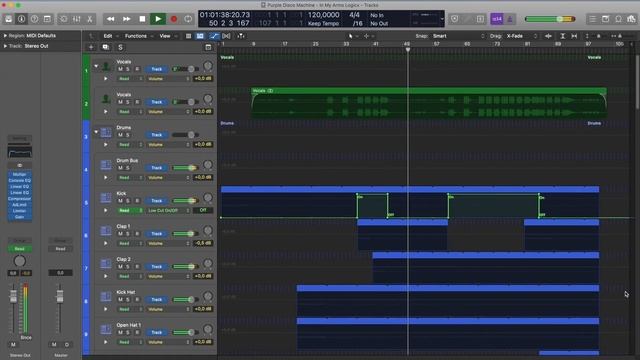Collapse the Vocals track stack triangle
The height and width of the screenshot is (360, 640).
[x=96, y=66]
